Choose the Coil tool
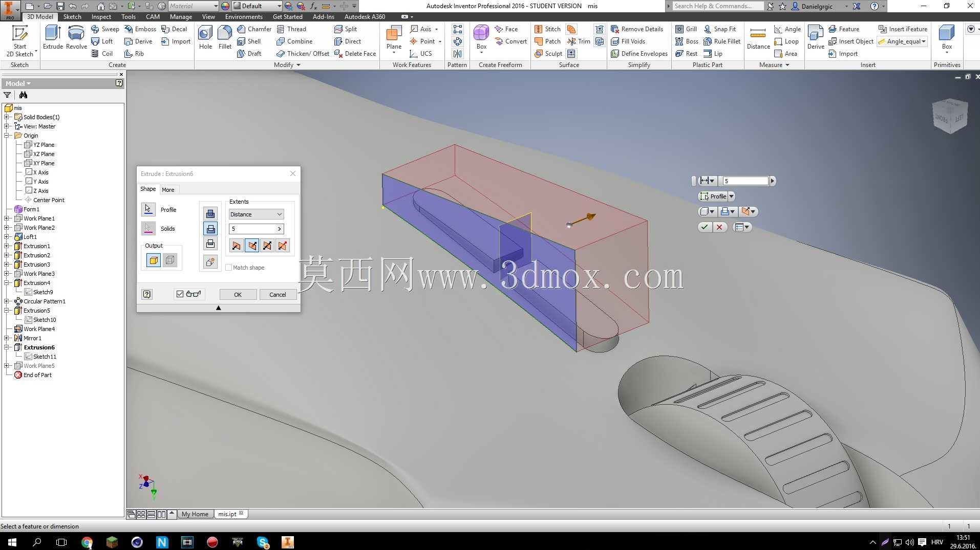Screen dimensions: 980x550 point(102,54)
